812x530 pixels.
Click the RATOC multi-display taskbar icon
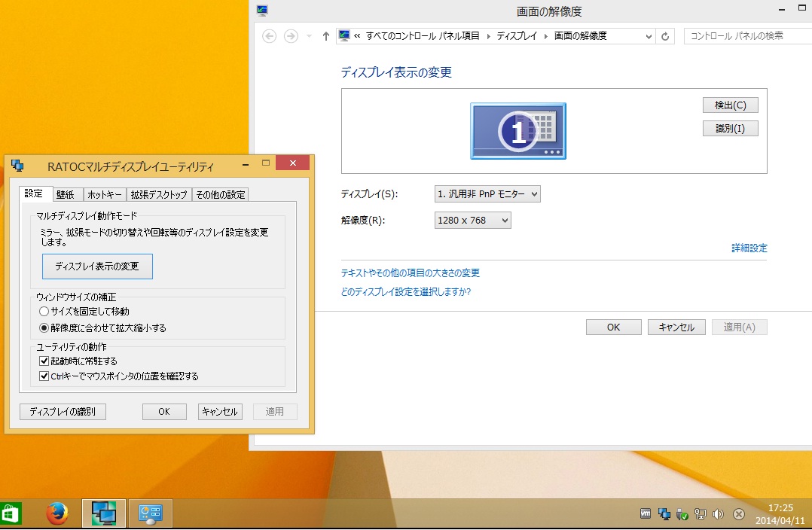click(x=104, y=514)
